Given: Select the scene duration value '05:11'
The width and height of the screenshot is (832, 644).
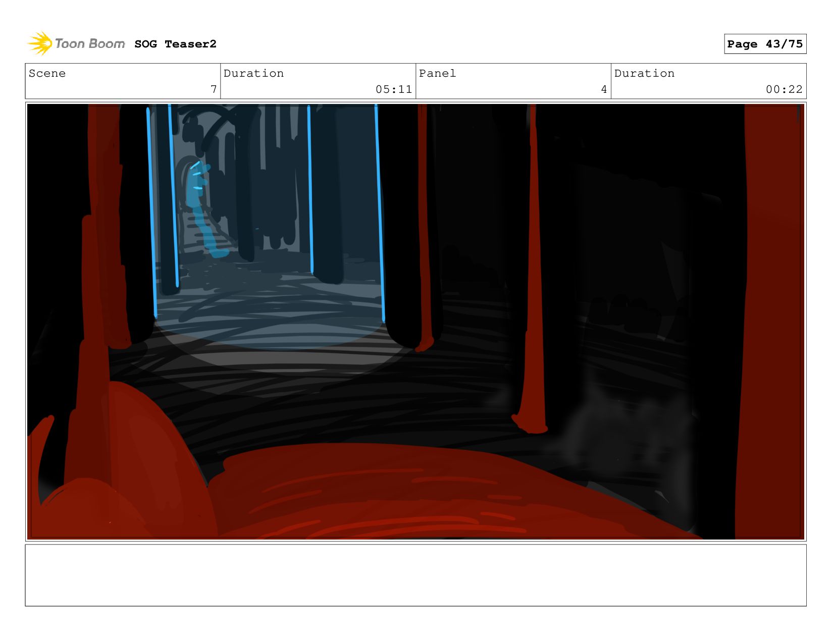Looking at the screenshot, I should click(x=394, y=89).
